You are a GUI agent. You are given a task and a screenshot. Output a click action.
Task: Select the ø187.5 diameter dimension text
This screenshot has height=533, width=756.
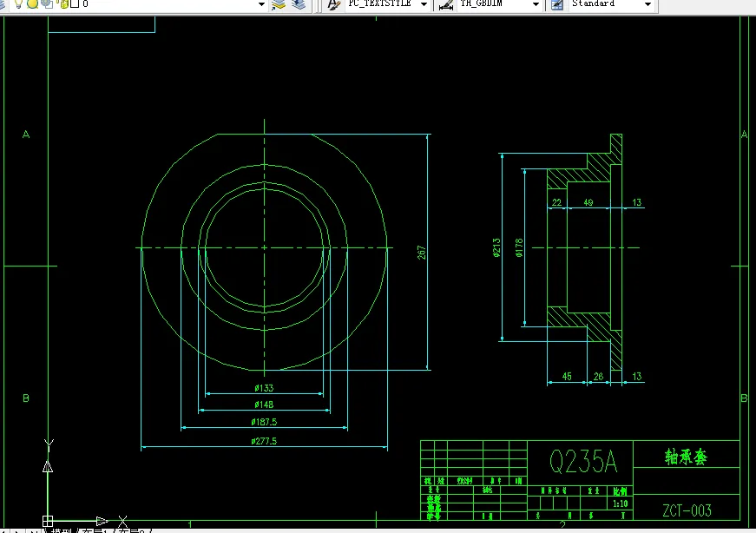click(x=264, y=422)
